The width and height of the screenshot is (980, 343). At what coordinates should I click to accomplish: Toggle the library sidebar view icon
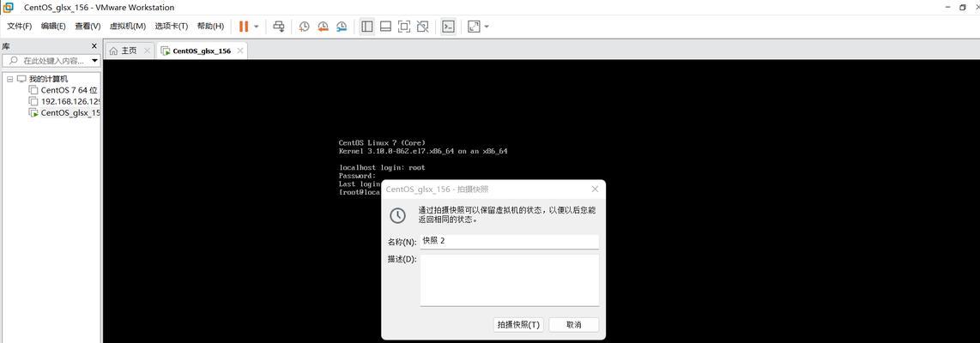(367, 27)
